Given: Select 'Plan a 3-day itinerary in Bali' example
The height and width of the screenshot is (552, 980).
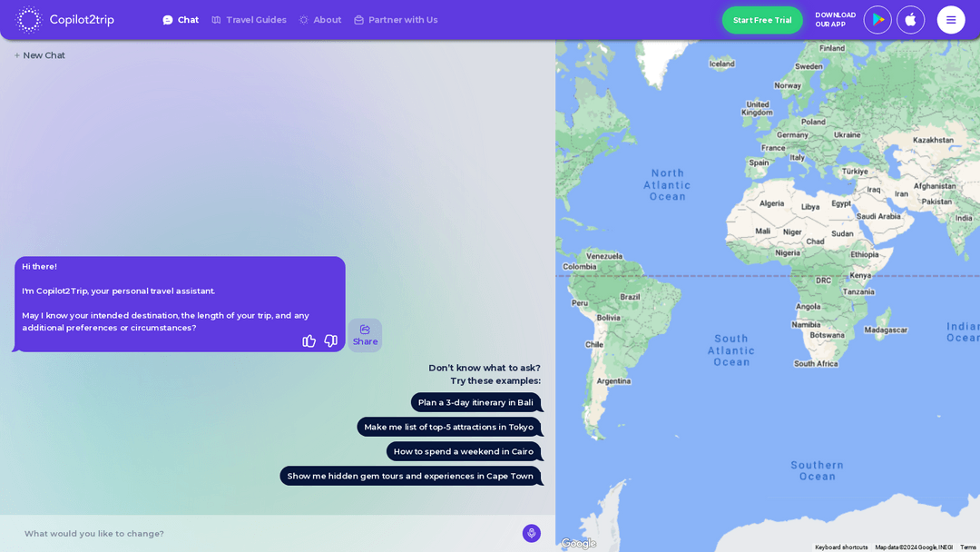Looking at the screenshot, I should tap(475, 402).
